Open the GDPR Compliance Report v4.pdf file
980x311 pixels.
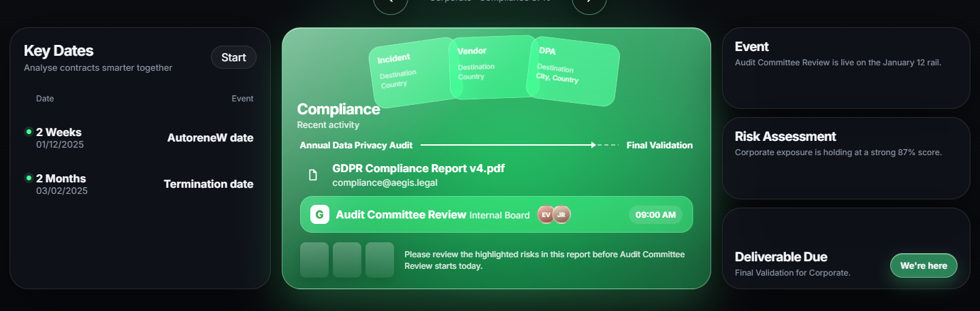pyautogui.click(x=419, y=168)
